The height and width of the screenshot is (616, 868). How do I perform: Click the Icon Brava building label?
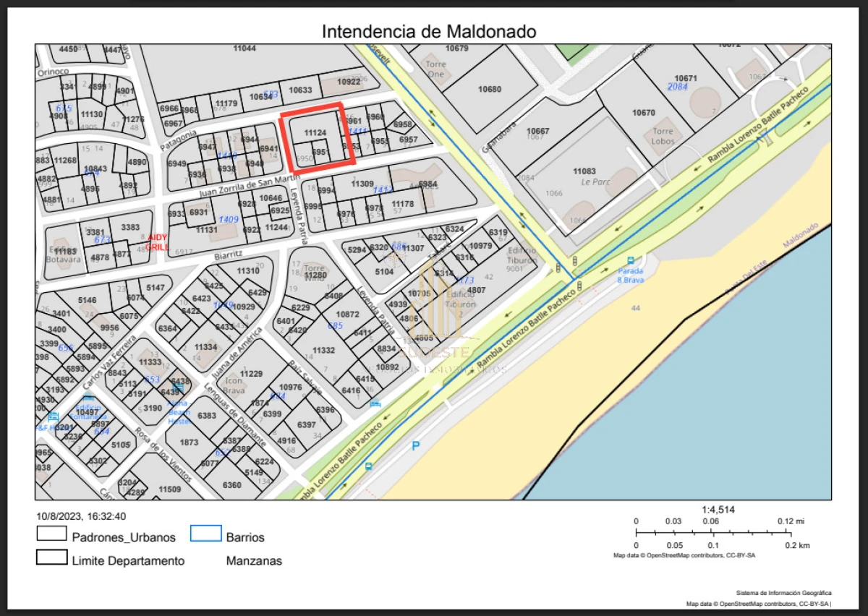coord(233,386)
